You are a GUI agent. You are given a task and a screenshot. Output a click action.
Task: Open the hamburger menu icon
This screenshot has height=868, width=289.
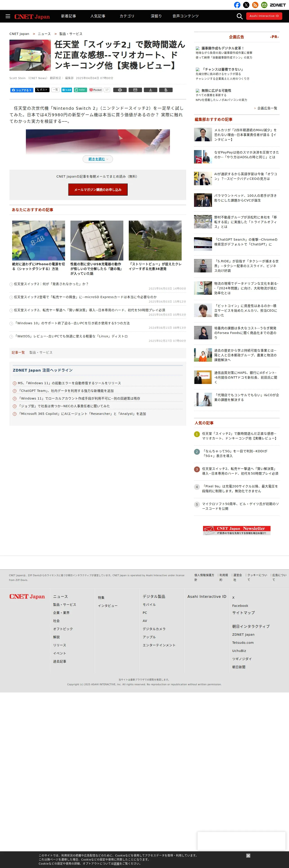8,16
